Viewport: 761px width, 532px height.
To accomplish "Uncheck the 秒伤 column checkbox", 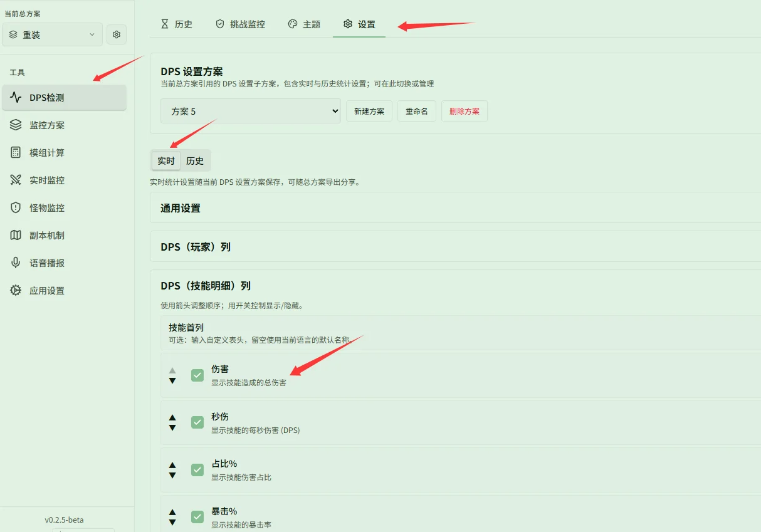I will click(x=197, y=422).
